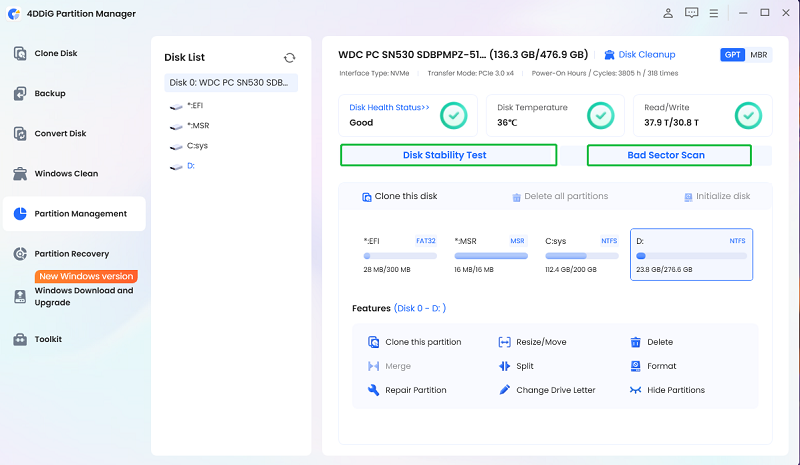
Task: Click the Read/Write green checkmark
Action: [x=748, y=115]
